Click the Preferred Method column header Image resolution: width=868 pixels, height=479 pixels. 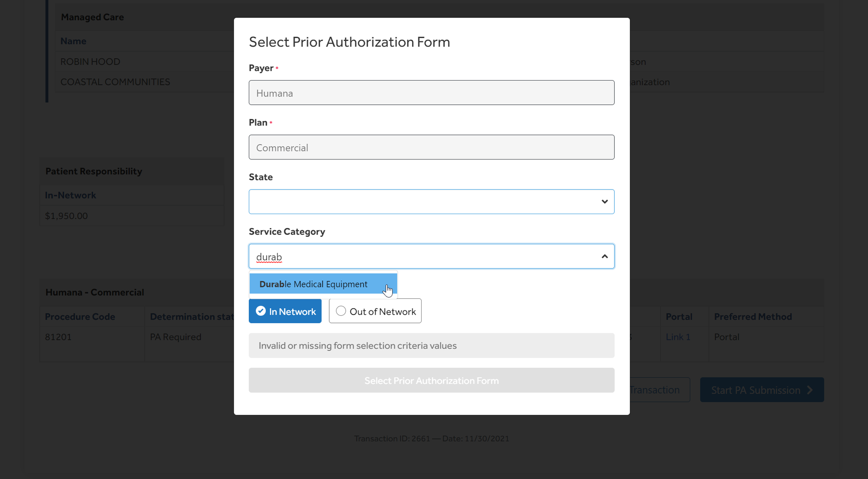click(753, 317)
